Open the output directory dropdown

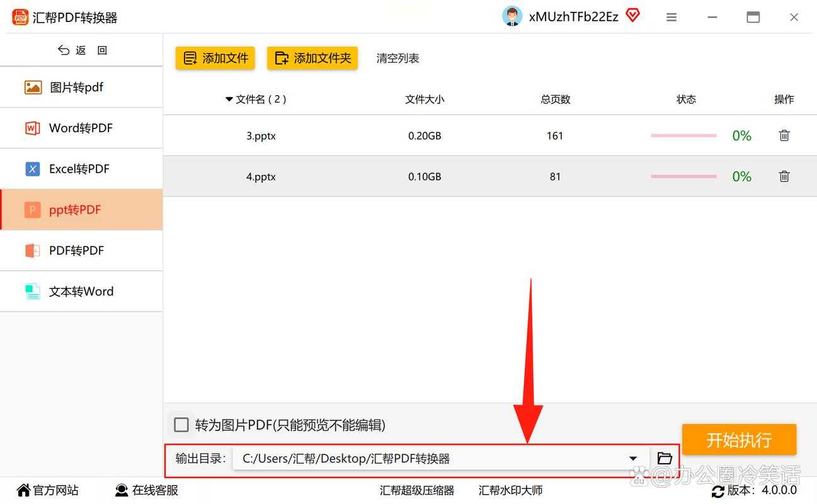click(x=633, y=459)
